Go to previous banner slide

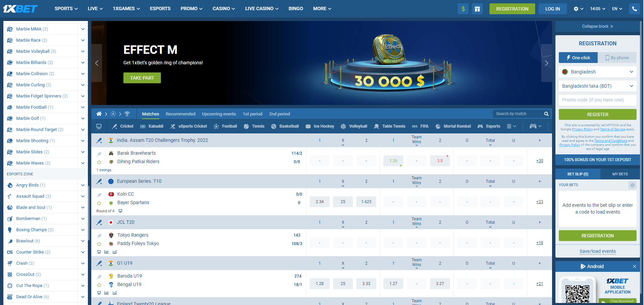point(97,63)
